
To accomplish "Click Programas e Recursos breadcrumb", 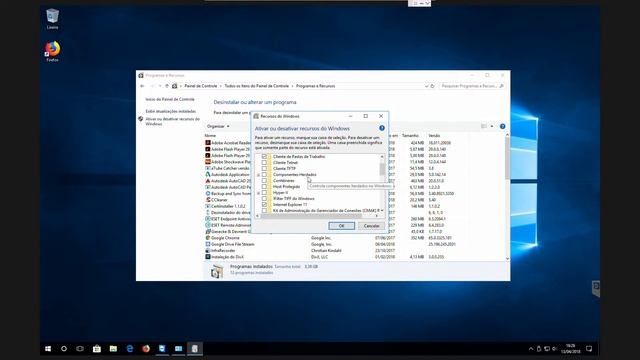I will [x=316, y=86].
